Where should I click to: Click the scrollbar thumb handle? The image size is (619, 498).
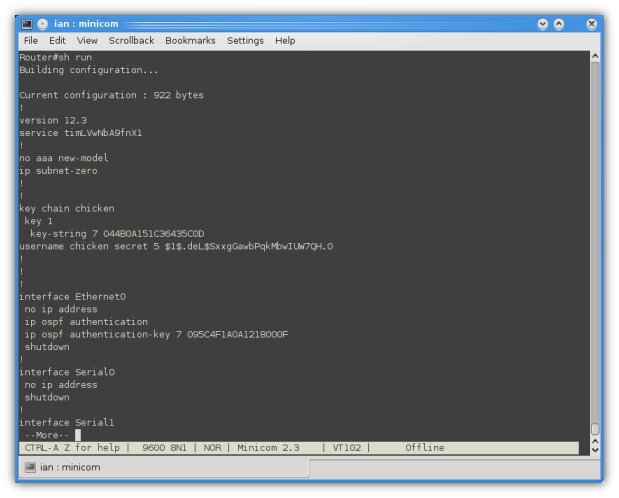pos(595,429)
